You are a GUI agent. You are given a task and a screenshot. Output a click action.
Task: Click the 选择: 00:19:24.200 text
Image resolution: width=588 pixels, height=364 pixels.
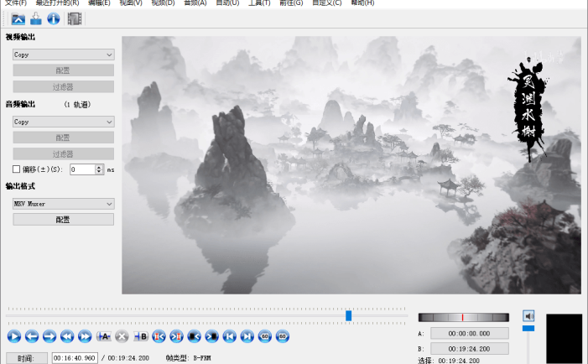click(449, 361)
